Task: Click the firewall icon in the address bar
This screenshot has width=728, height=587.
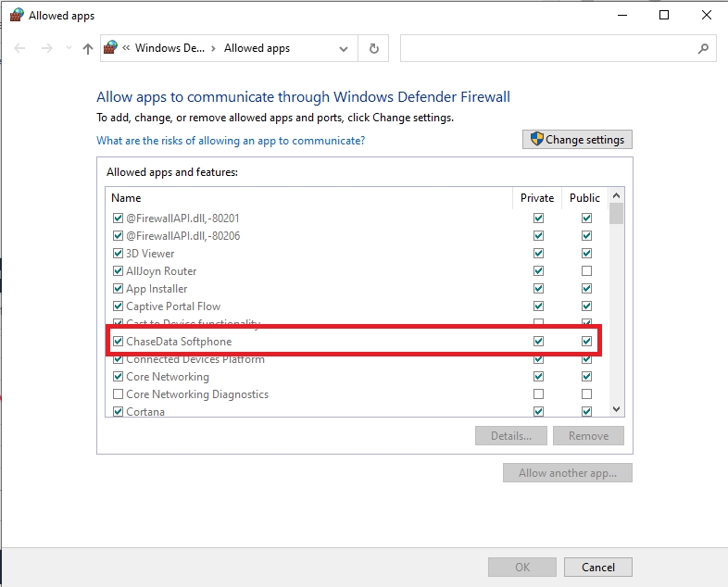Action: pyautogui.click(x=110, y=47)
